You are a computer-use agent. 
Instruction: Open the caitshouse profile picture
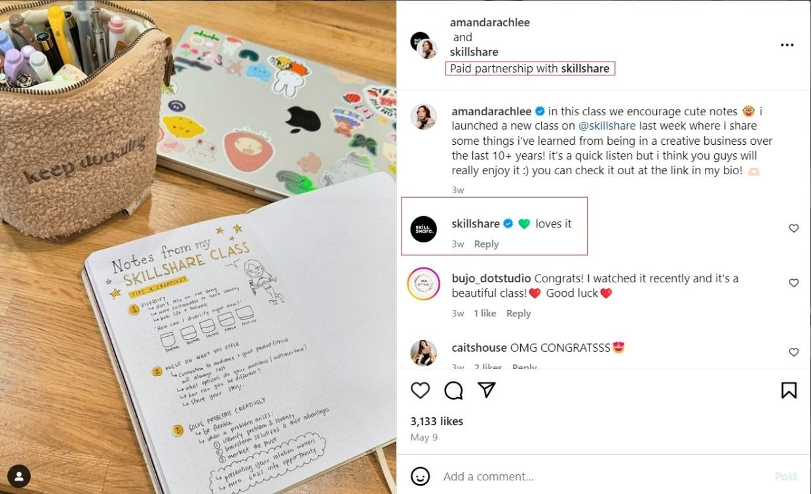(x=424, y=353)
